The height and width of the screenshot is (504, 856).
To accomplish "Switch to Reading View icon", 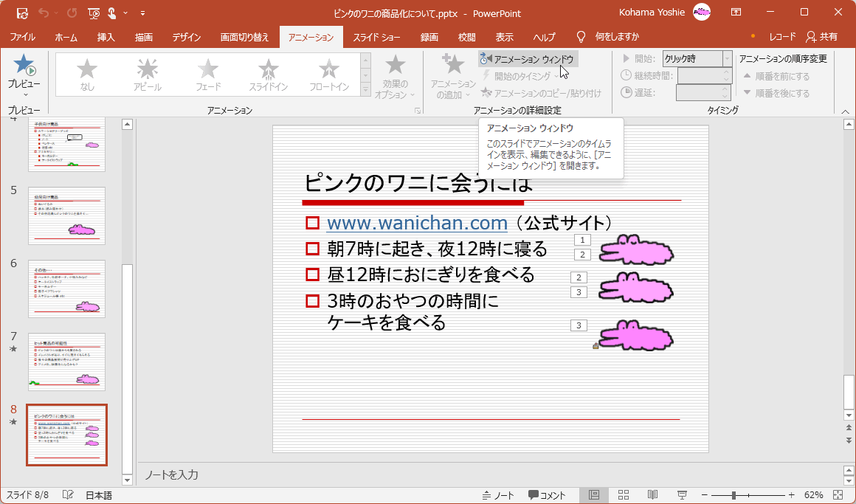I will 652,494.
